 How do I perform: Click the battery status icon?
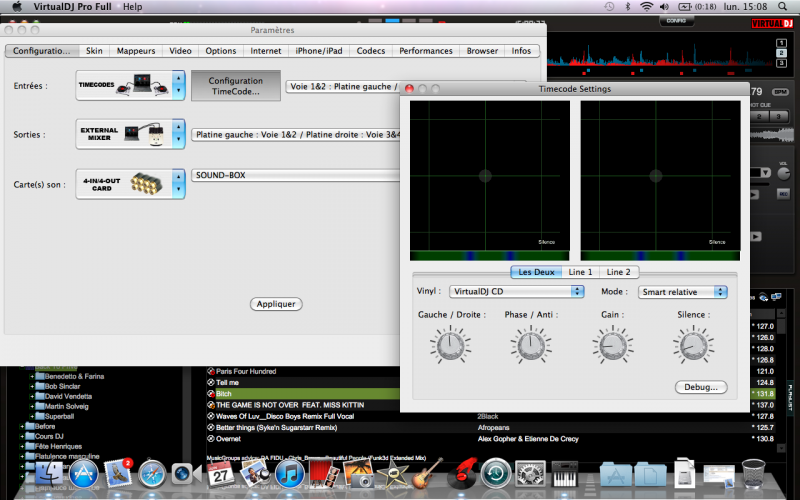tap(684, 7)
